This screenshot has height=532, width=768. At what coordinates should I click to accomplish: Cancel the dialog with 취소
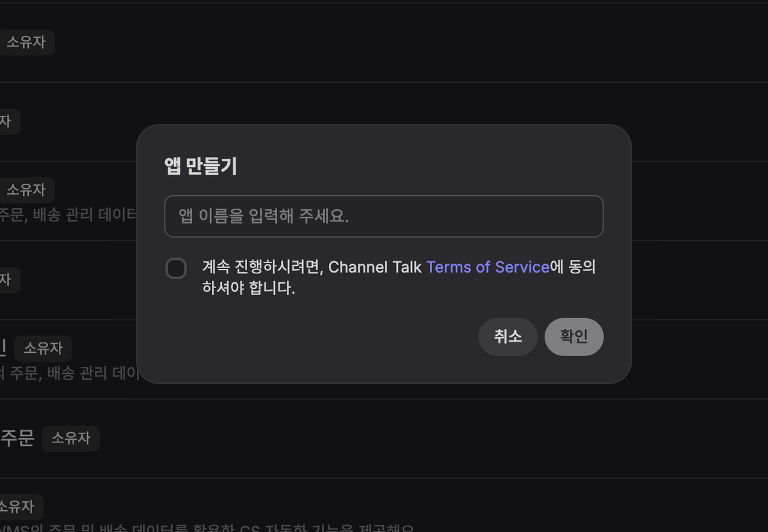click(x=508, y=337)
